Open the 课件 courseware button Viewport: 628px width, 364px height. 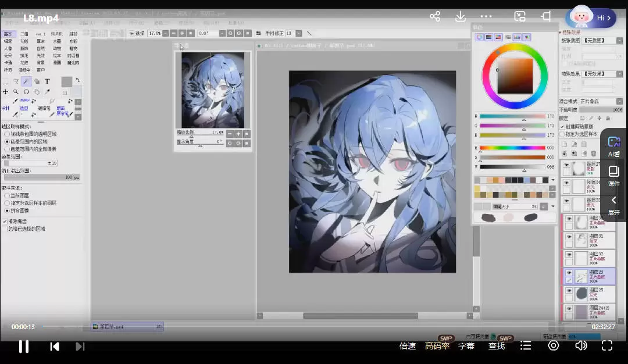614,176
